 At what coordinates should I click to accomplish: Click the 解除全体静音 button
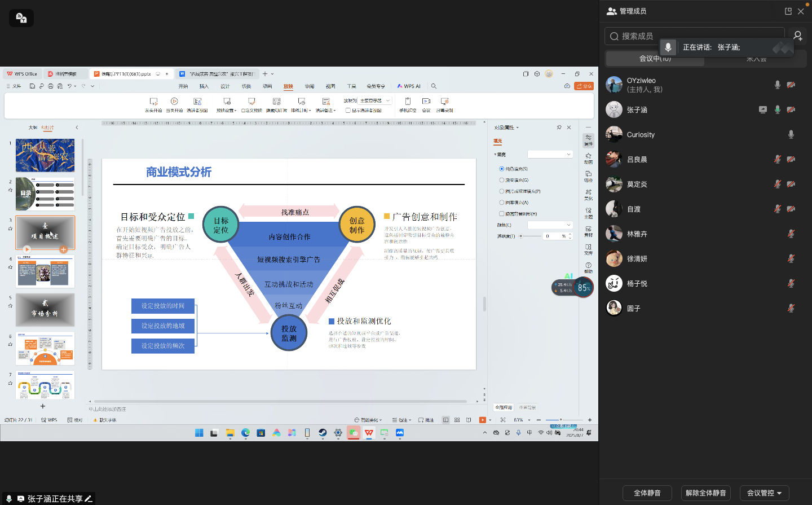pyautogui.click(x=705, y=493)
